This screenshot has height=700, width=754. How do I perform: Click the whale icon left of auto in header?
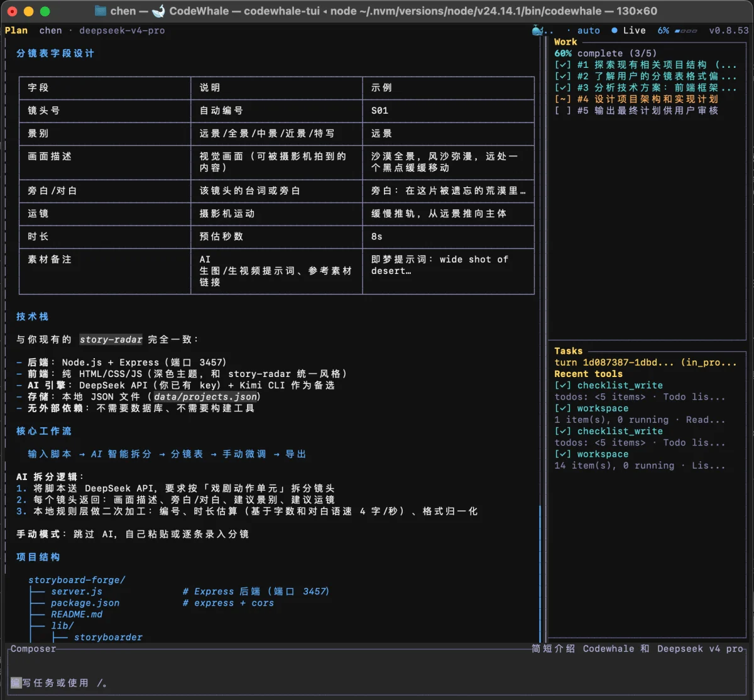pyautogui.click(x=538, y=30)
